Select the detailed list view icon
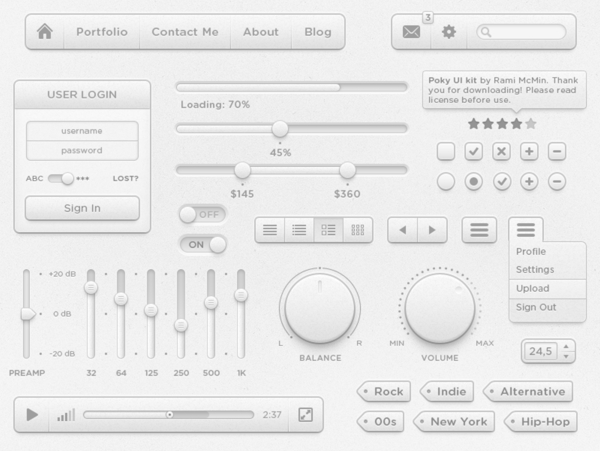The height and width of the screenshot is (451, 600). [328, 230]
